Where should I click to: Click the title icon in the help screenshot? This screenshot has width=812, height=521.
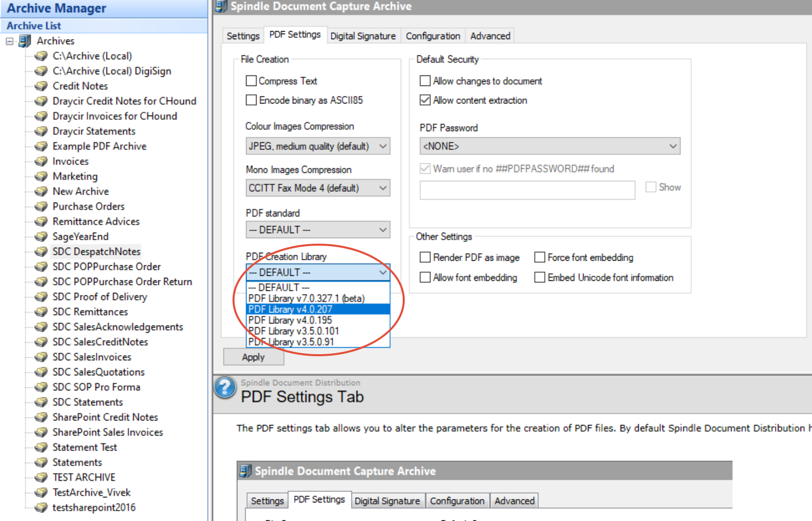(x=245, y=471)
